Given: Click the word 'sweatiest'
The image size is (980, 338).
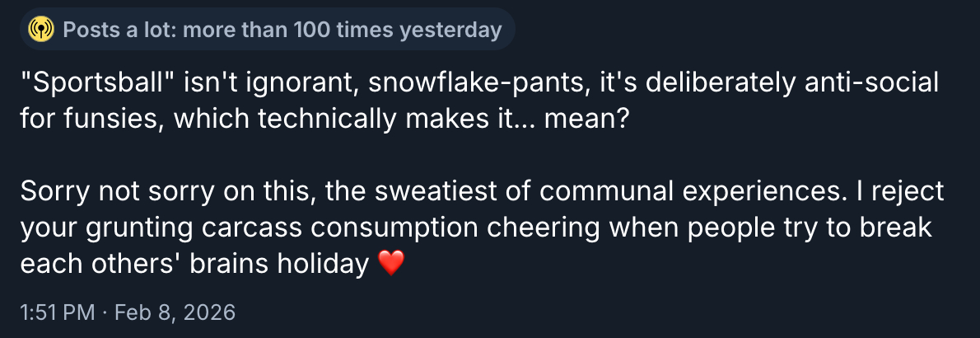Looking at the screenshot, I should coord(432,192).
